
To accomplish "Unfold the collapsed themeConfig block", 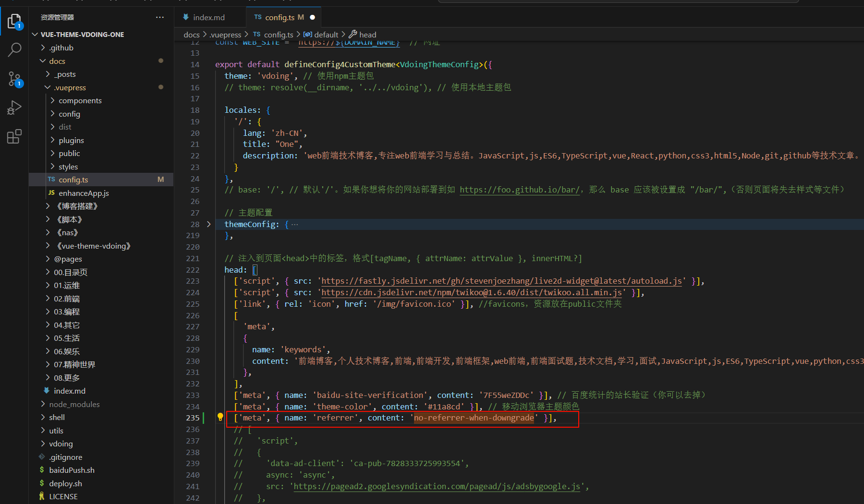I will click(208, 224).
